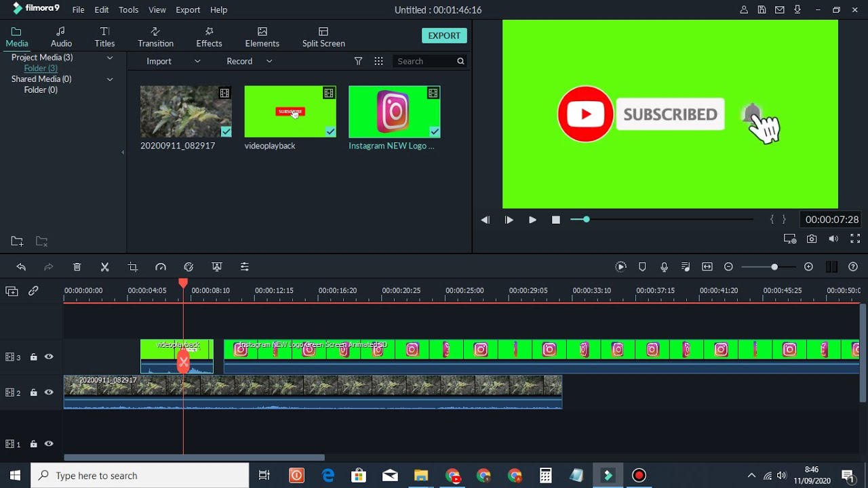Play the preview video

click(x=532, y=220)
